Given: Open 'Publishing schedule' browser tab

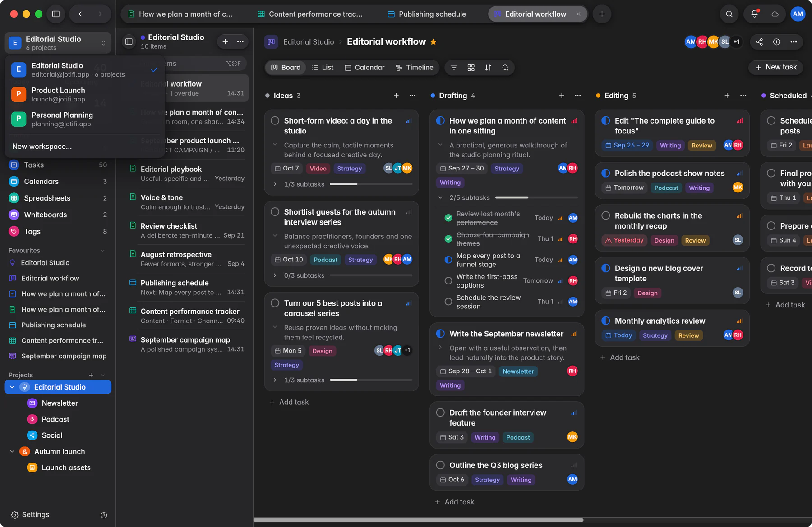Looking at the screenshot, I should [x=427, y=14].
